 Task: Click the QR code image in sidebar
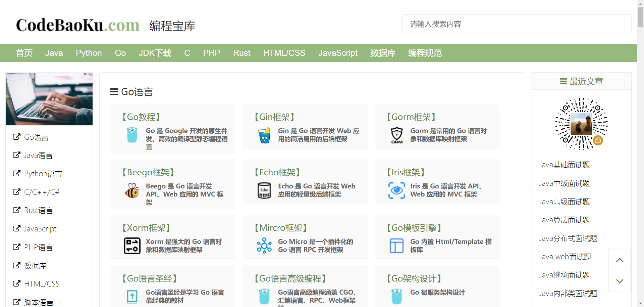click(x=582, y=124)
